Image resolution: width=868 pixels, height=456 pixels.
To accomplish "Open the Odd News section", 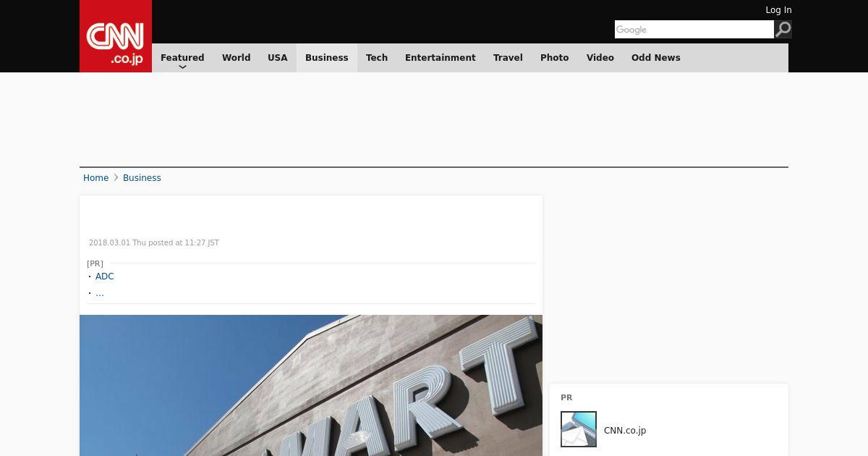I will coord(656,58).
